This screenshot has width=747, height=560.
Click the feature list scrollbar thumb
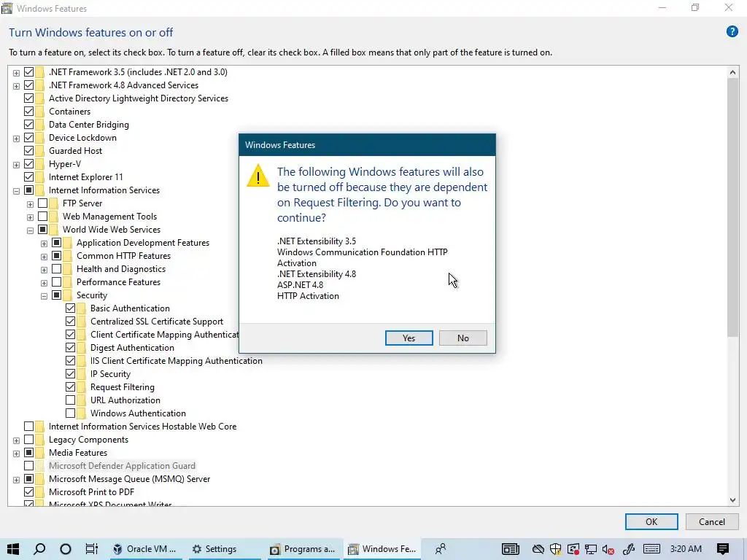pyautogui.click(x=732, y=208)
